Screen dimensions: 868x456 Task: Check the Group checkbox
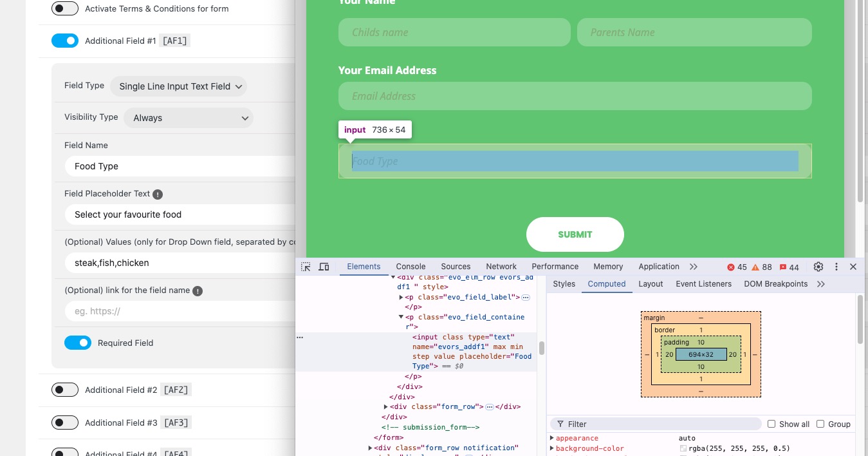click(820, 424)
